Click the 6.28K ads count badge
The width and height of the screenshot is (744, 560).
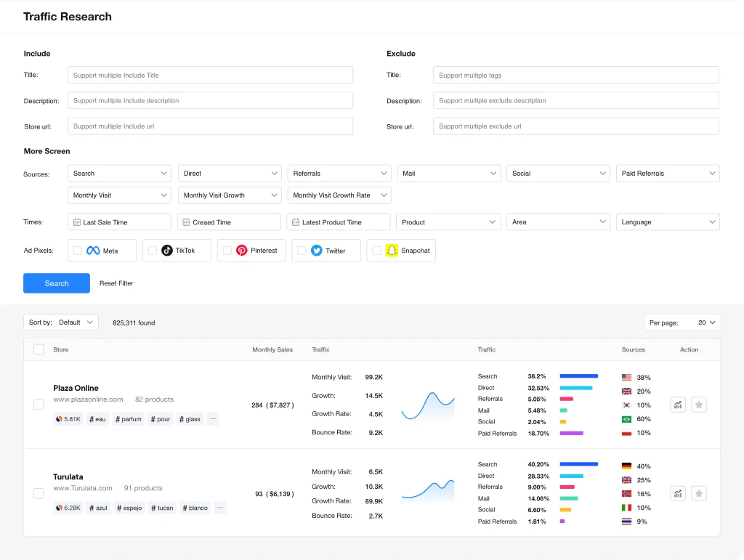point(68,508)
